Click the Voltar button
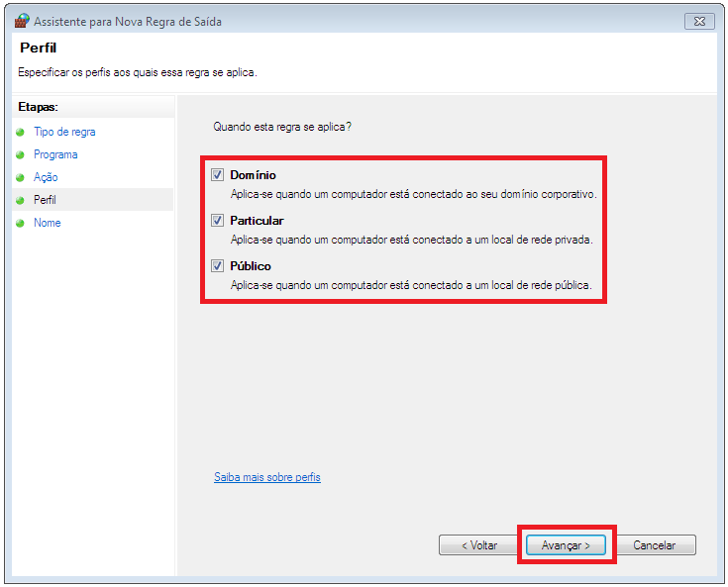This screenshot has height=587, width=728. coord(478,545)
